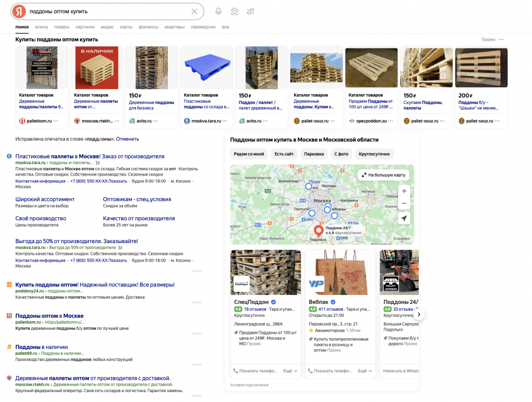532x402 pixels.
Task: Toggle the 'Парковка' filter chip
Action: (314, 154)
